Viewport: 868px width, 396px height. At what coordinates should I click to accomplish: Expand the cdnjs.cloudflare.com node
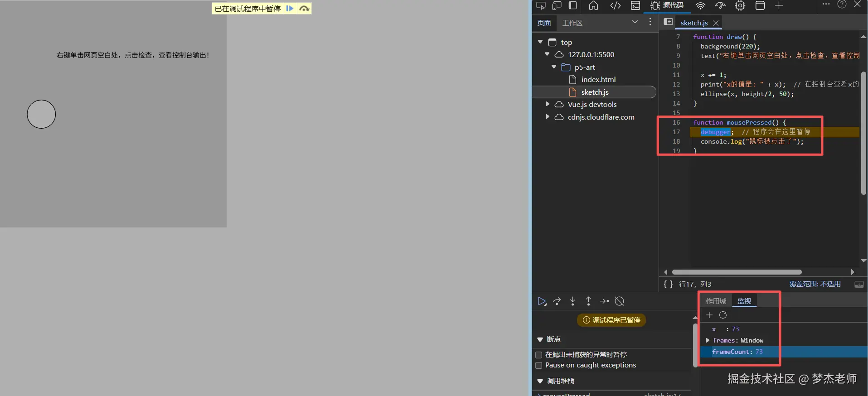click(548, 117)
